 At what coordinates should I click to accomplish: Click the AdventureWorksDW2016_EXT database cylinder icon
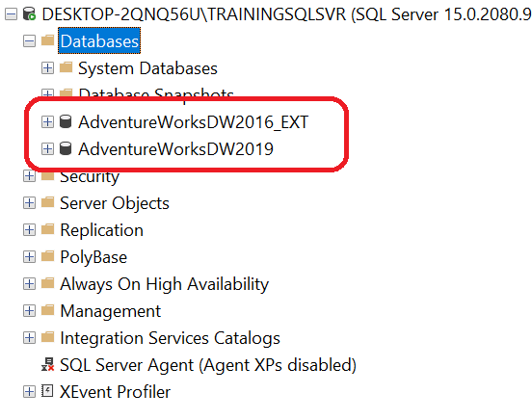[x=66, y=121]
